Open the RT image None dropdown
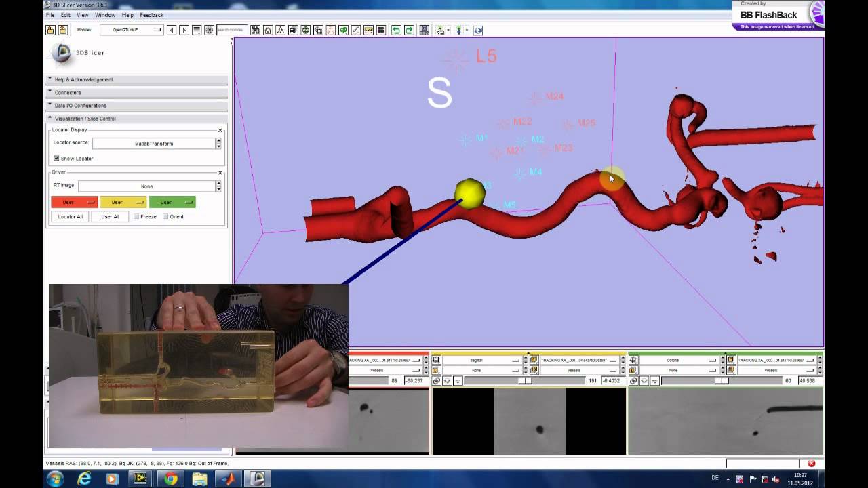The height and width of the screenshot is (488, 868). pos(147,186)
